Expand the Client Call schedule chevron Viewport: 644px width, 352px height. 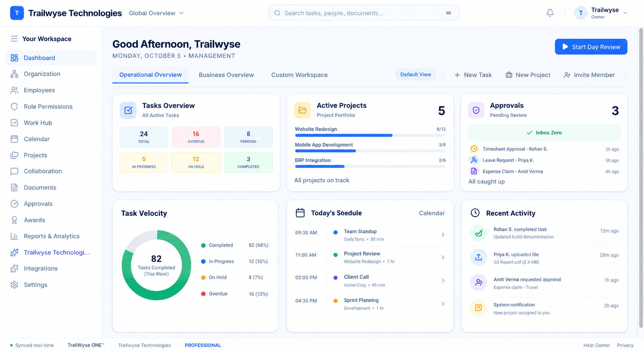click(x=443, y=281)
